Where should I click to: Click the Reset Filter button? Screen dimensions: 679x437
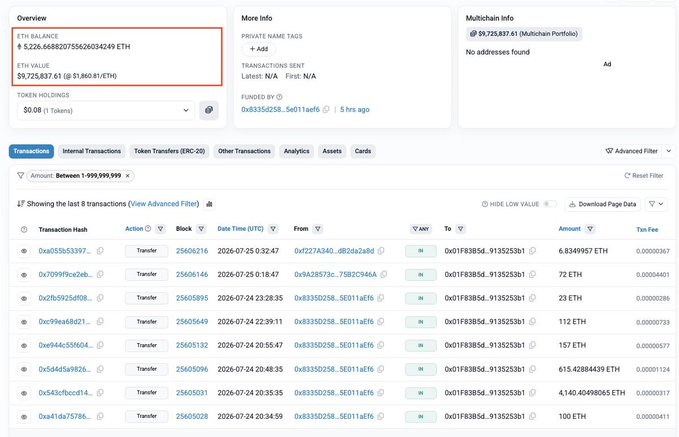644,175
